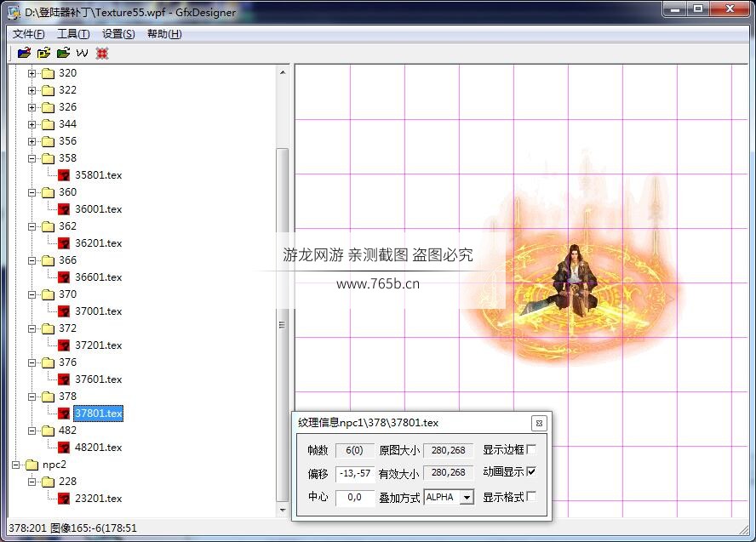Click the folder icon of 326

point(48,107)
